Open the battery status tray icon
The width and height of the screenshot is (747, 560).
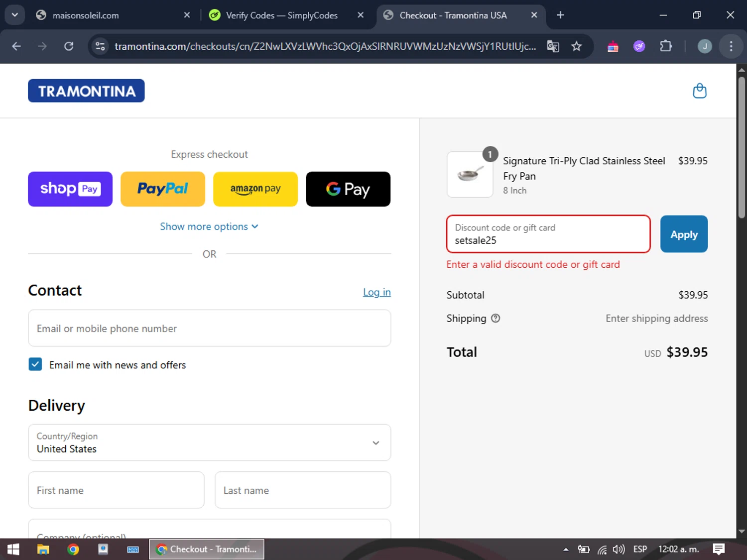583,550
